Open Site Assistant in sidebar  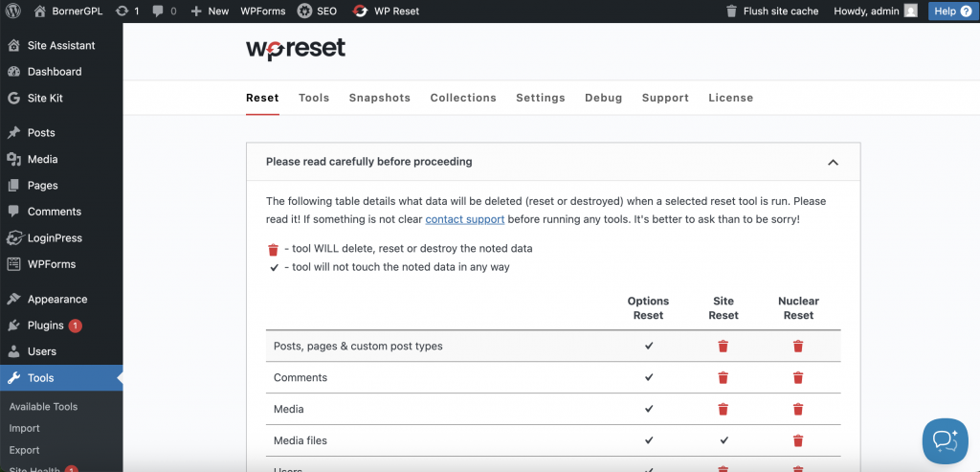click(61, 45)
